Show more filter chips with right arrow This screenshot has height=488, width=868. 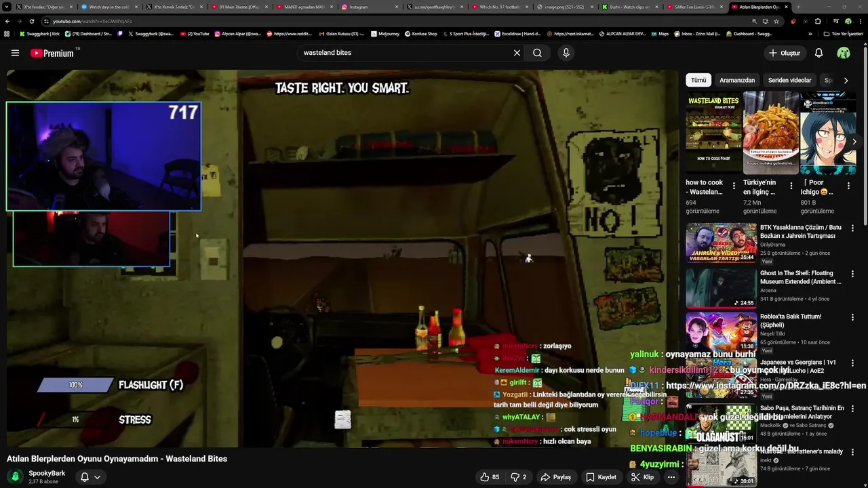coord(846,80)
